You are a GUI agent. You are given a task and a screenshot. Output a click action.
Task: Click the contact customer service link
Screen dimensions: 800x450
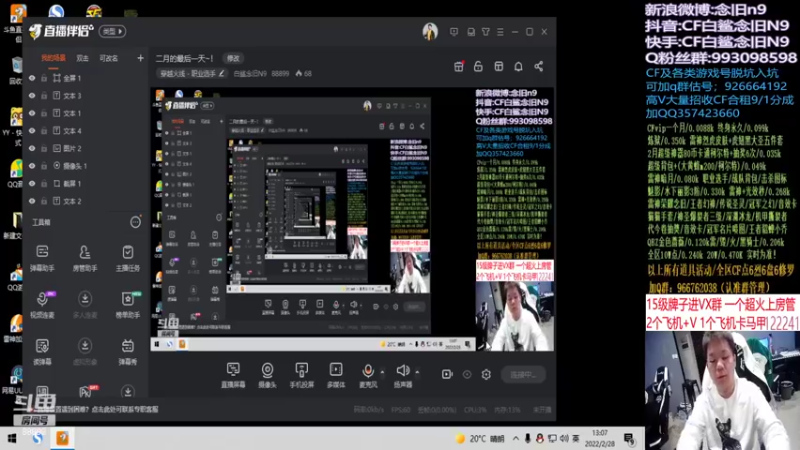(125, 409)
